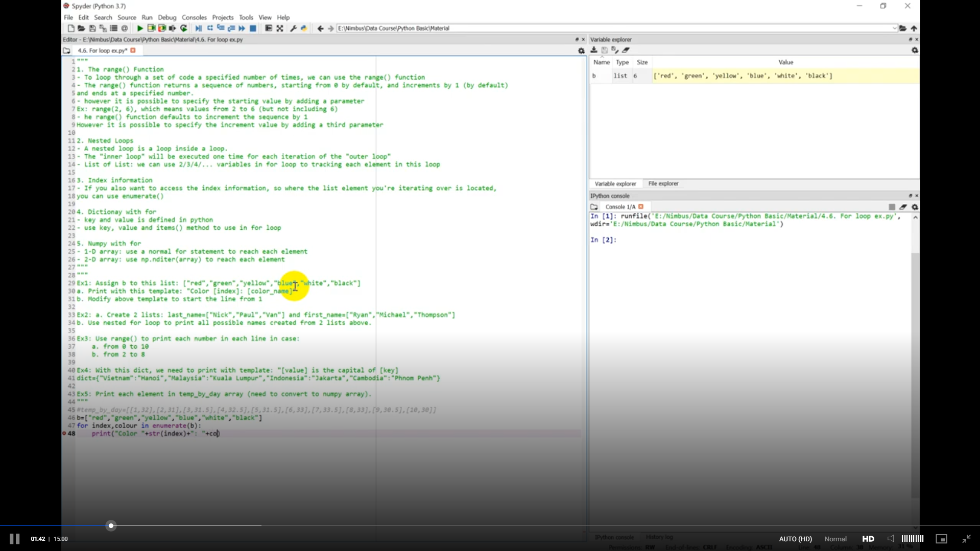The height and width of the screenshot is (551, 980).
Task: Click the New file icon in toolbar
Action: (71, 29)
